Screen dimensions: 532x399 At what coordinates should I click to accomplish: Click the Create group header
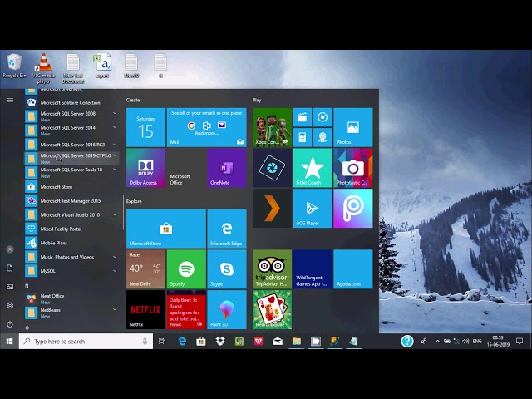[133, 100]
